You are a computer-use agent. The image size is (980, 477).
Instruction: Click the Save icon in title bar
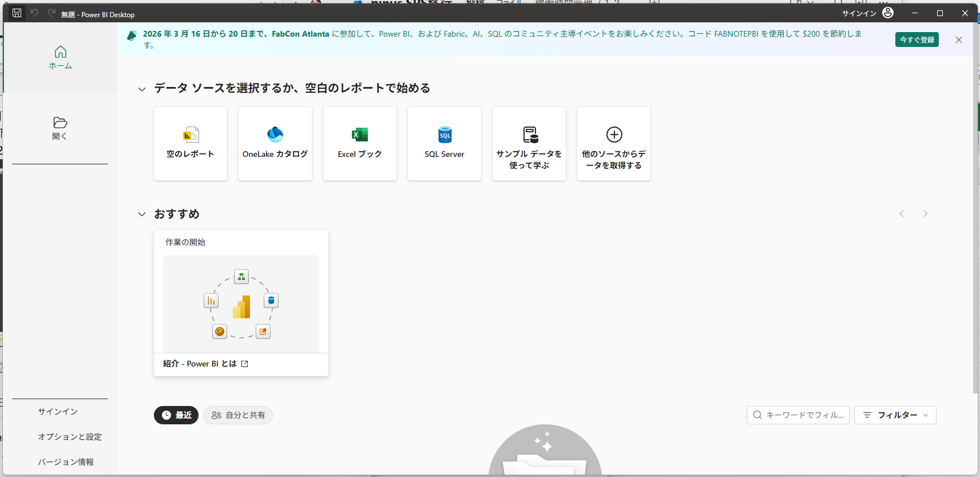click(17, 13)
